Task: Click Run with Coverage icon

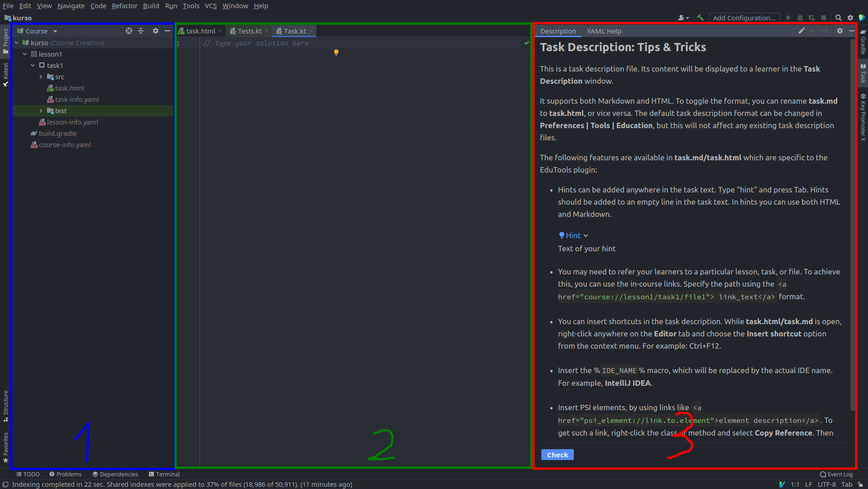Action: coord(812,18)
